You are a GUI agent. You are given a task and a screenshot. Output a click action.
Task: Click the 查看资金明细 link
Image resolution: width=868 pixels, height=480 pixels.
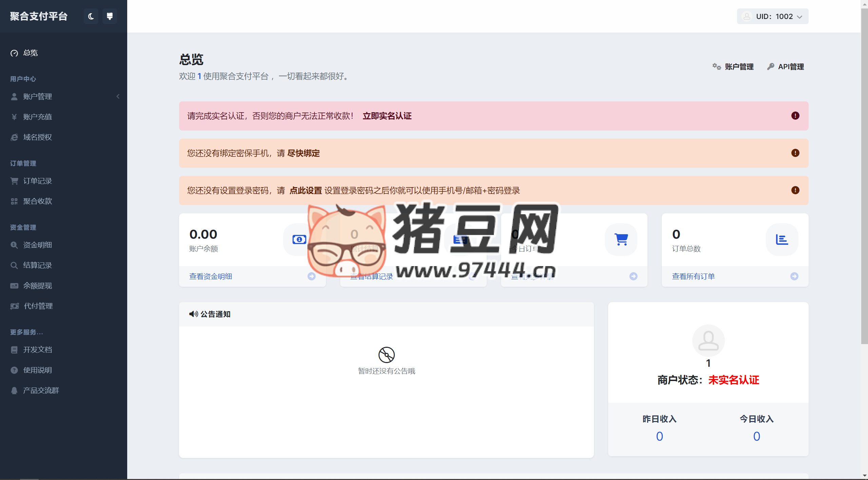(211, 277)
